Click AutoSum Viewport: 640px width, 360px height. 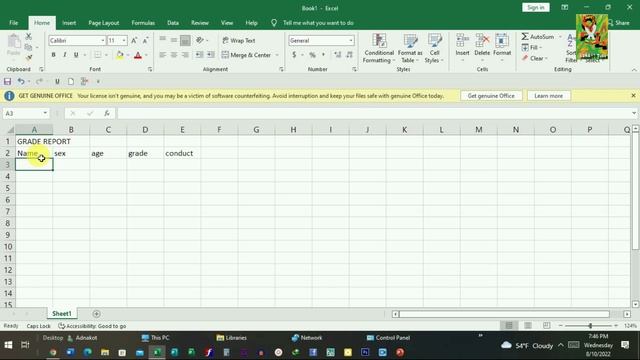point(538,37)
